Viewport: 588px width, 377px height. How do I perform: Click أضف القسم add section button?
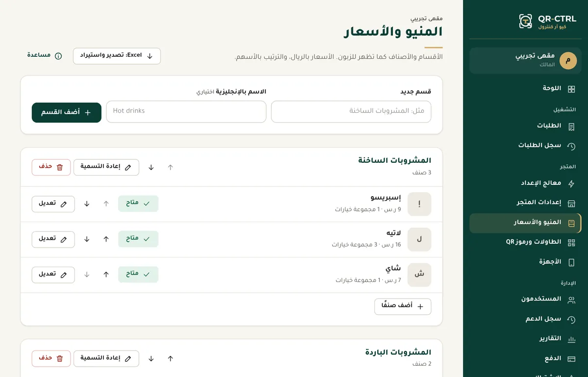click(x=67, y=112)
